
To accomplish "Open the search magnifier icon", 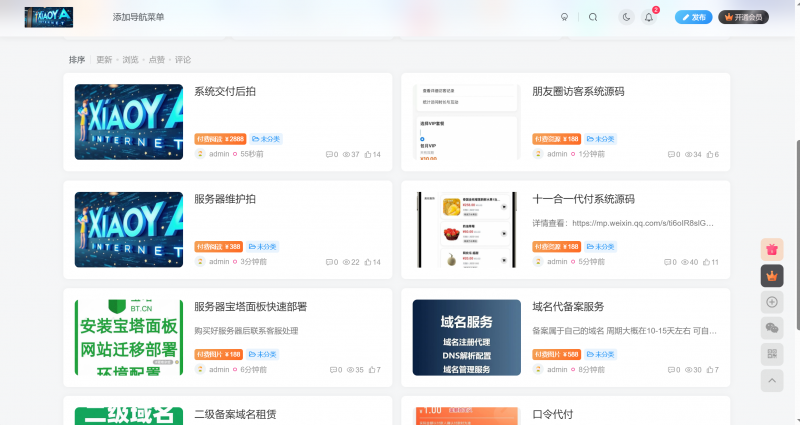I will [593, 17].
